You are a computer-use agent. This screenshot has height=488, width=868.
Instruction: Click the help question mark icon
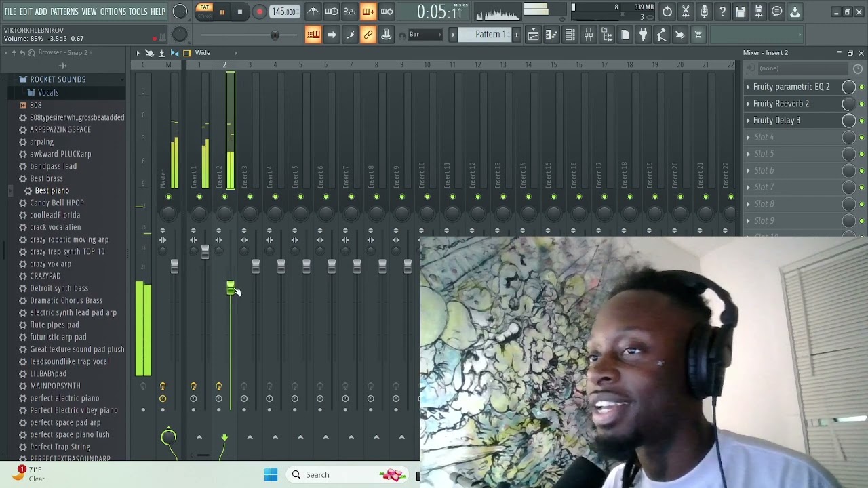click(x=722, y=12)
